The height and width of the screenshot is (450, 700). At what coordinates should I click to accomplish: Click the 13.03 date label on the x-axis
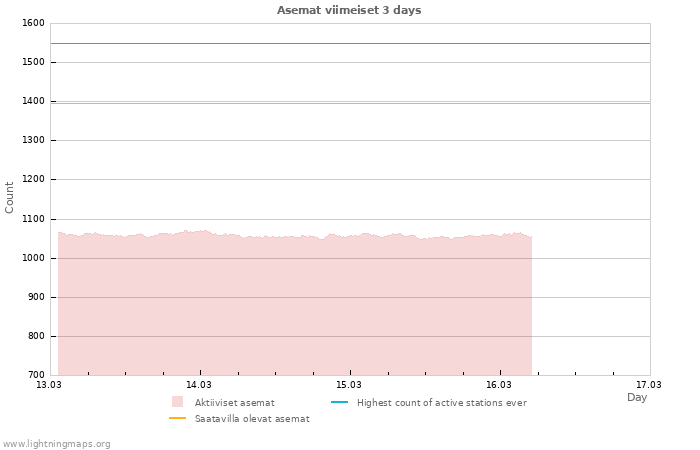[49, 384]
